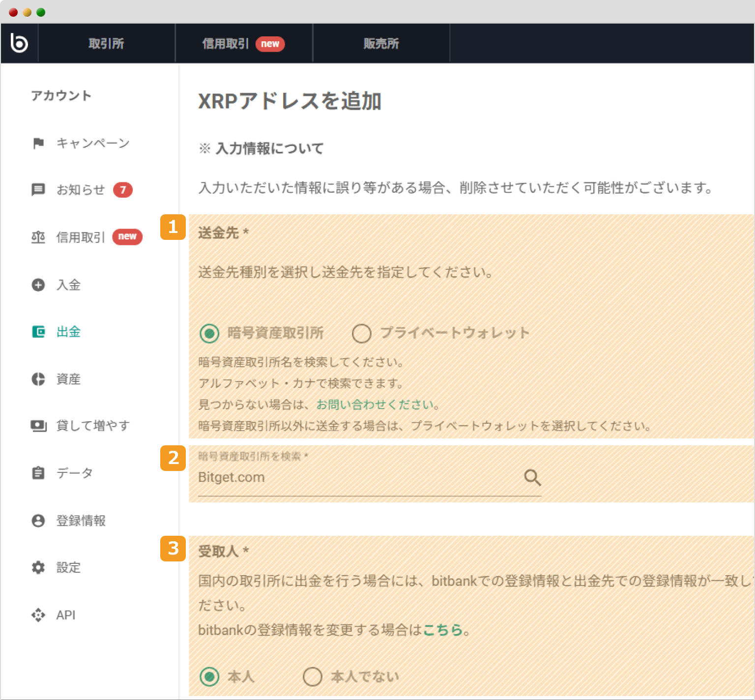Viewport: 755px width, 700px height.
Task: Open データ with the clipboard icon
Action: 38,473
